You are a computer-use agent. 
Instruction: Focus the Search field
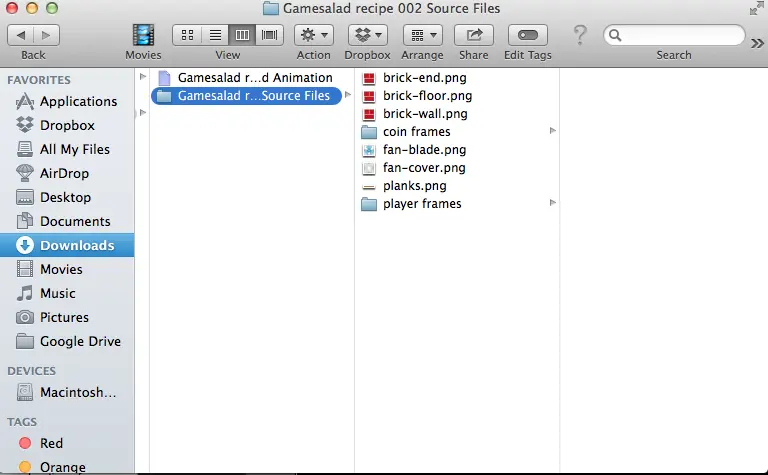[674, 35]
